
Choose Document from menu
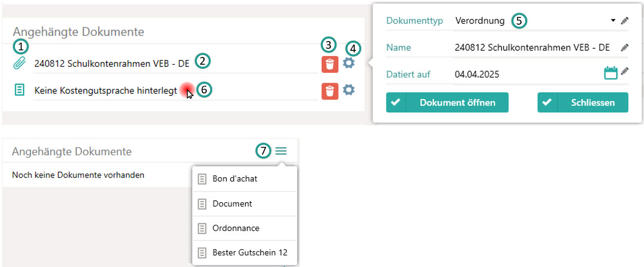[245, 204]
